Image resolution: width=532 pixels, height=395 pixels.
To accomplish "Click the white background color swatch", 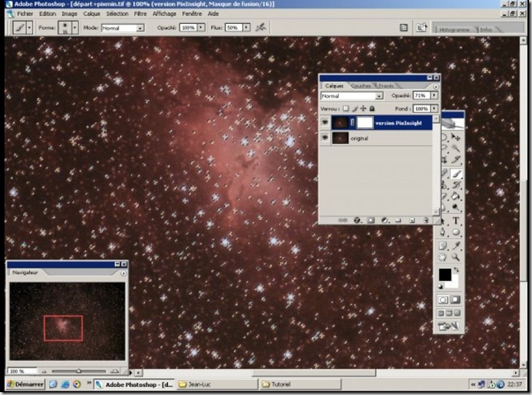I will pos(455,282).
